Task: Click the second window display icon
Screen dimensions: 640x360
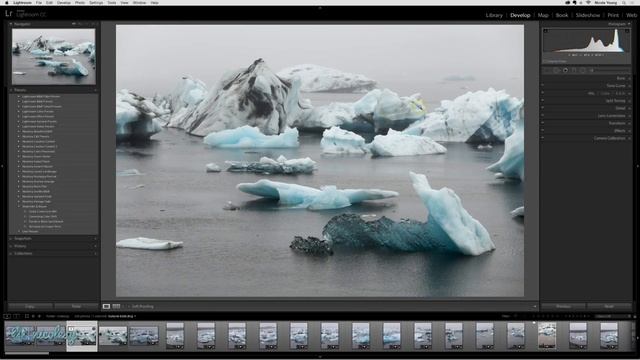Action: 16,316
